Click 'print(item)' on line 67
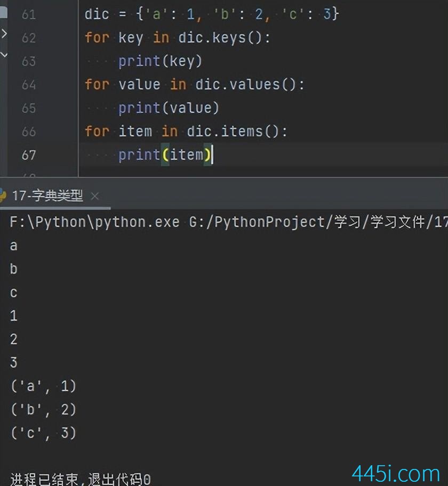Screen dimensions: 448x486 point(164,155)
